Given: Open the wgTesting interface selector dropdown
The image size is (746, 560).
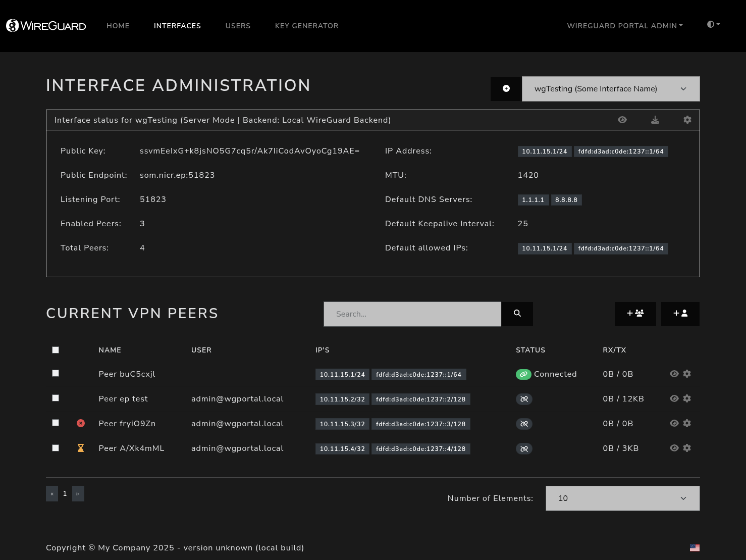Looking at the screenshot, I should [x=610, y=89].
